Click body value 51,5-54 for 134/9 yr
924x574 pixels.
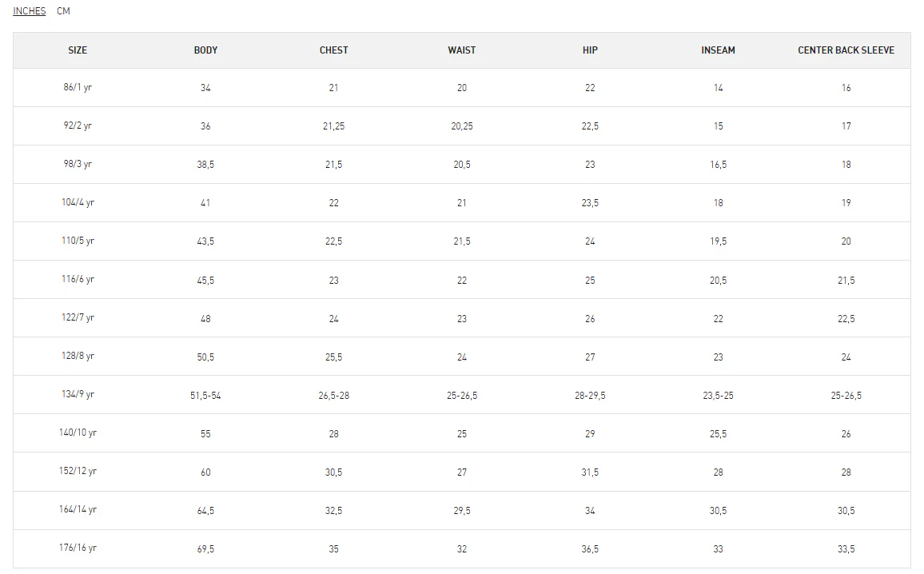click(205, 396)
